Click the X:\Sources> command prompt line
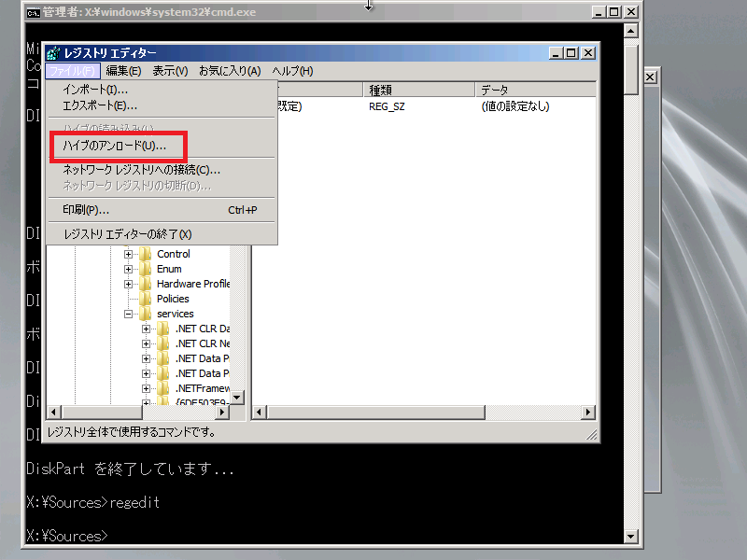 click(x=67, y=536)
